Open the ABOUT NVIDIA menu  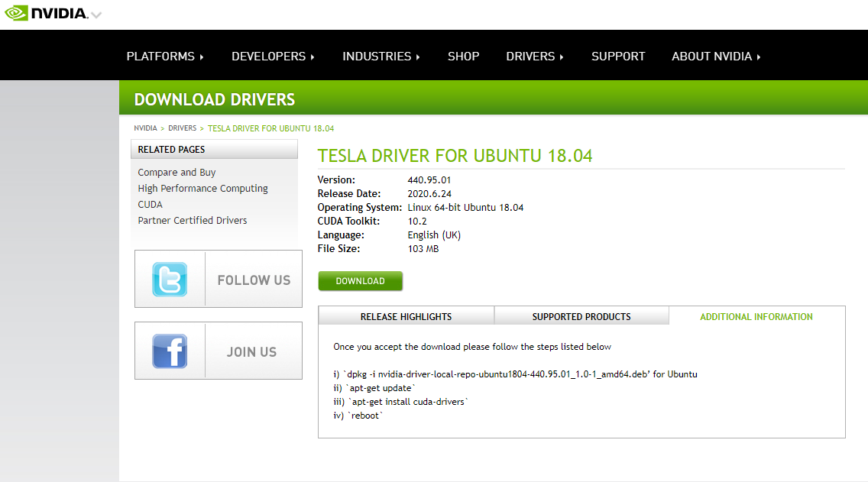[716, 57]
